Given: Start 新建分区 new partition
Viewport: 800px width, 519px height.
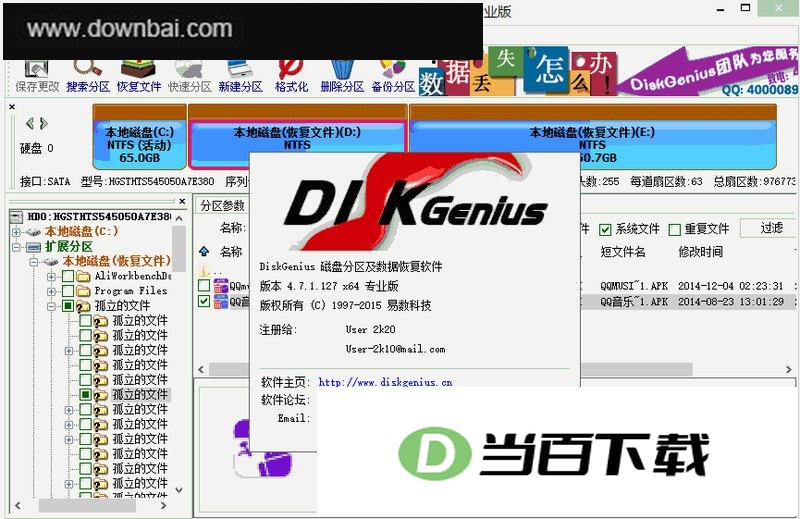Looking at the screenshot, I should pos(240,77).
